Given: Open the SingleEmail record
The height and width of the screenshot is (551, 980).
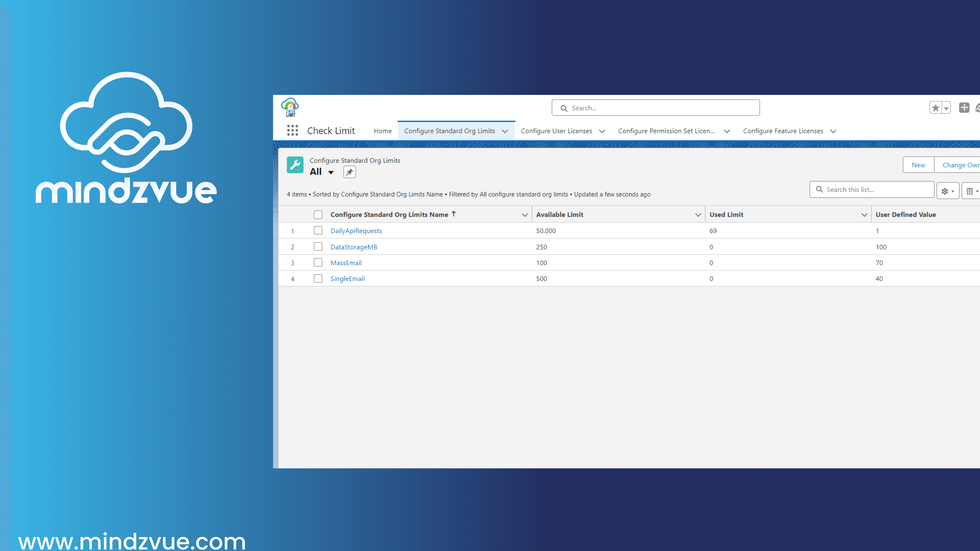Looking at the screenshot, I should click(x=347, y=279).
